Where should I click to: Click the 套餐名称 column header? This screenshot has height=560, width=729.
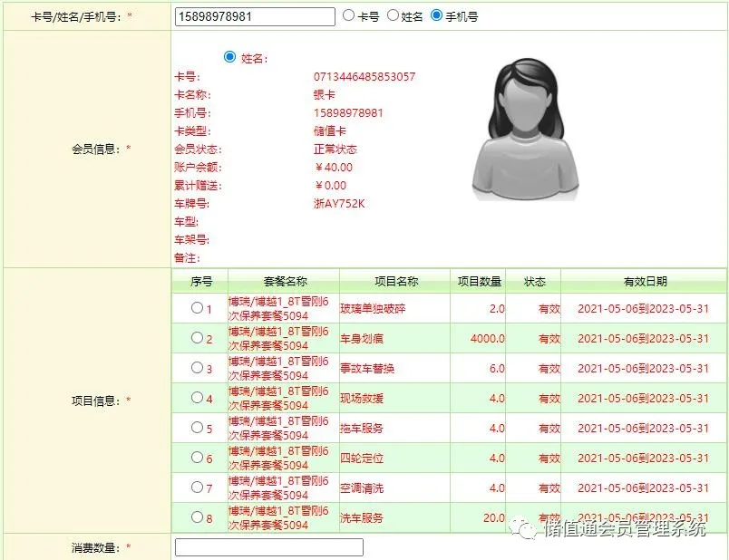click(284, 281)
